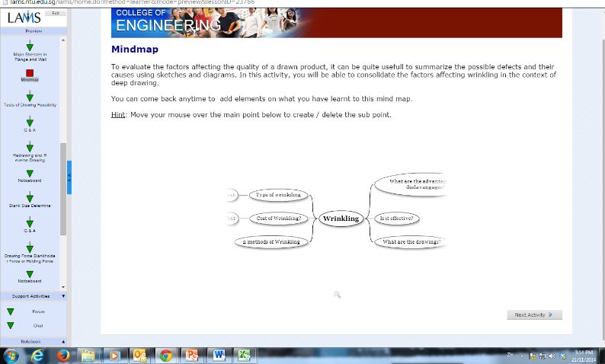Expand the Notebook section
This screenshot has height=364, width=605.
(x=64, y=342)
